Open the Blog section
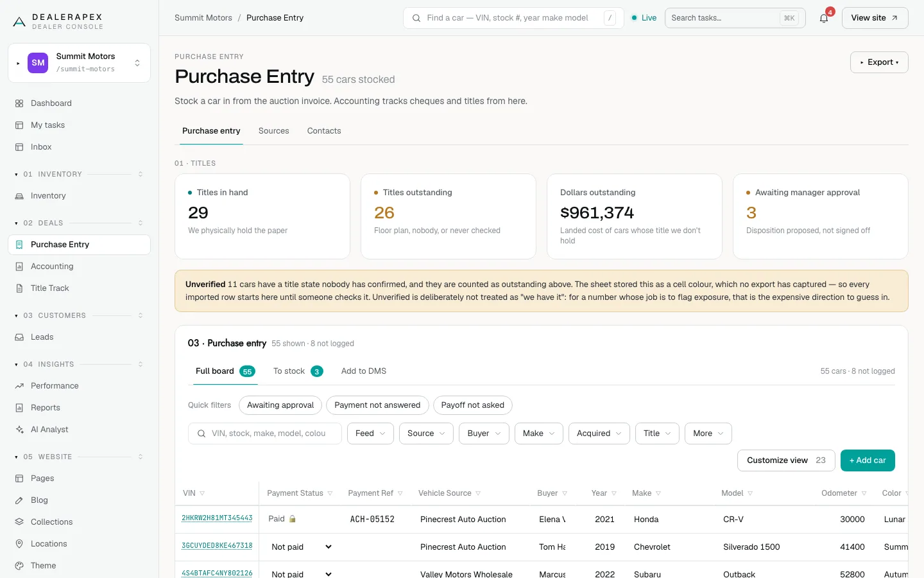Screen dimensions: 924x578 point(79,500)
